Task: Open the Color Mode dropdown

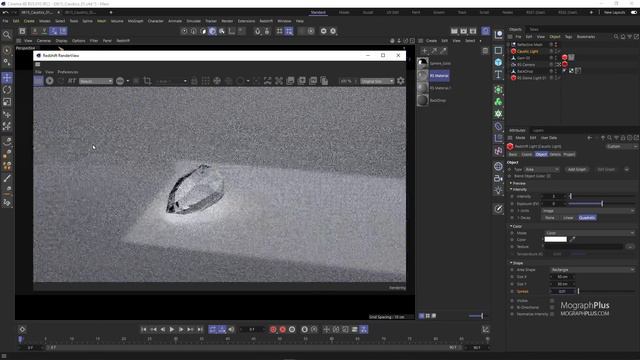Action: [589, 233]
